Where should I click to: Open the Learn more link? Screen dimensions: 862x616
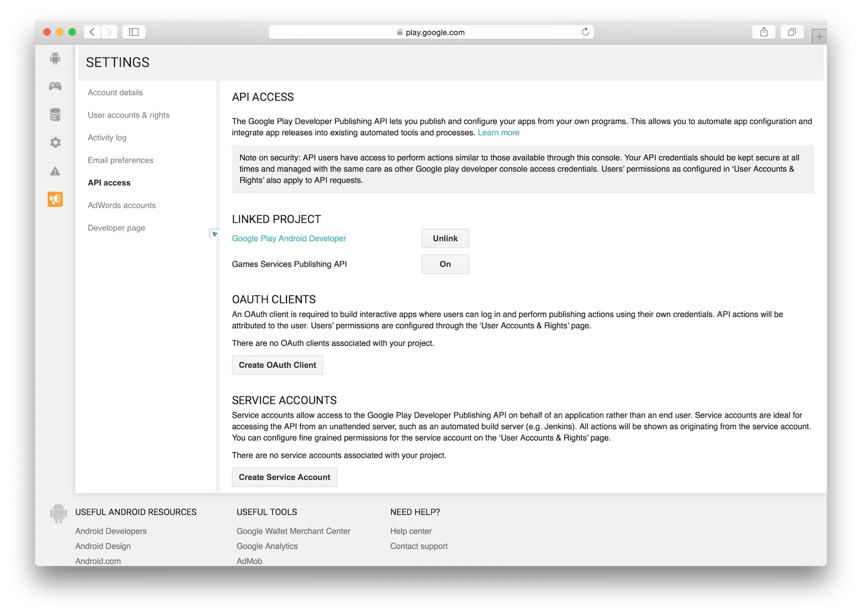point(499,133)
